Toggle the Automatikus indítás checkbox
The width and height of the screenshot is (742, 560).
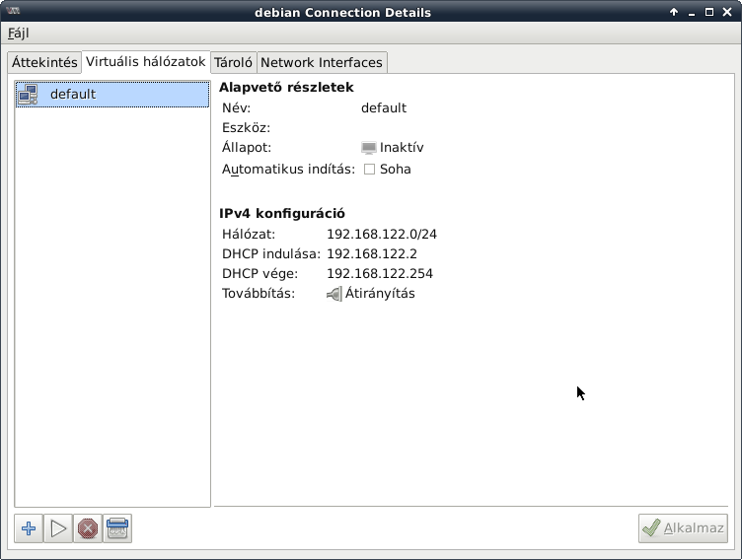(370, 169)
